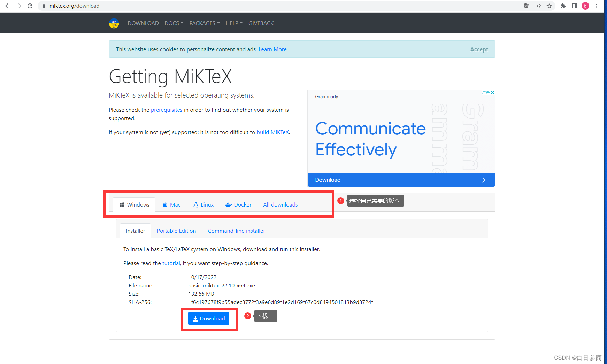Open the profile avatar "b"
Screen dimensions: 607x364
pos(585,6)
